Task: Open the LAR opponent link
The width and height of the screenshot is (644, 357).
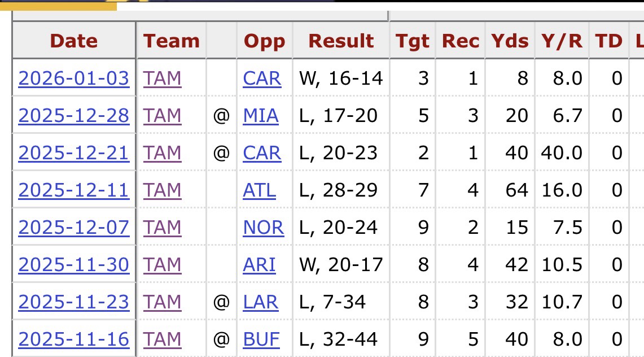Action: tap(260, 302)
